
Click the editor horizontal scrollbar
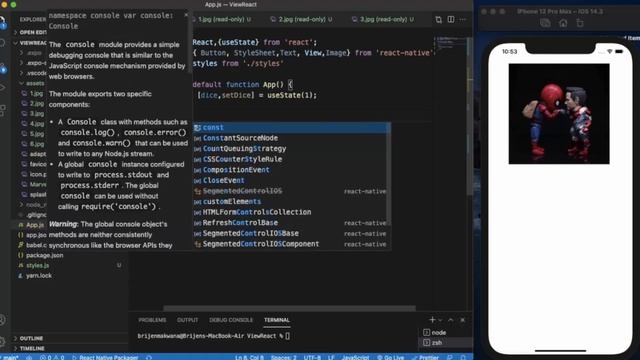pyautogui.click(x=289, y=309)
